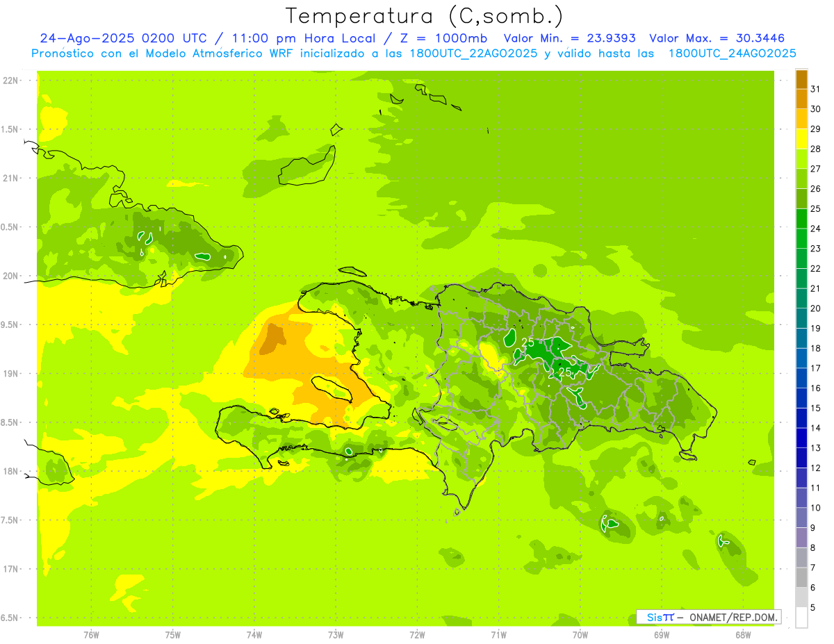Screen dimensions: 834x644
Task: Click the "71W" longitude label
Action: (498, 634)
